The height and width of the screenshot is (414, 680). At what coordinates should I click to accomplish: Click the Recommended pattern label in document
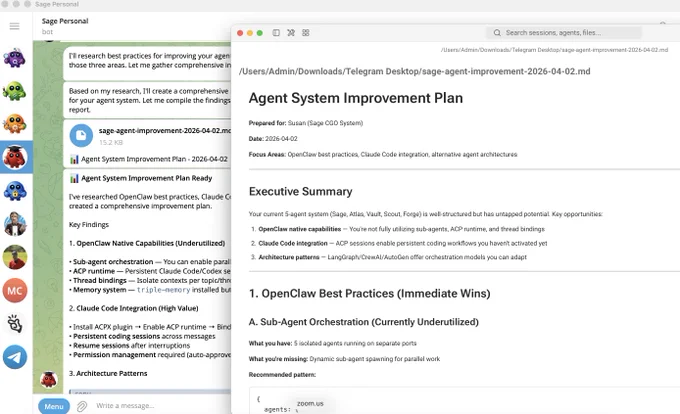coord(282,375)
